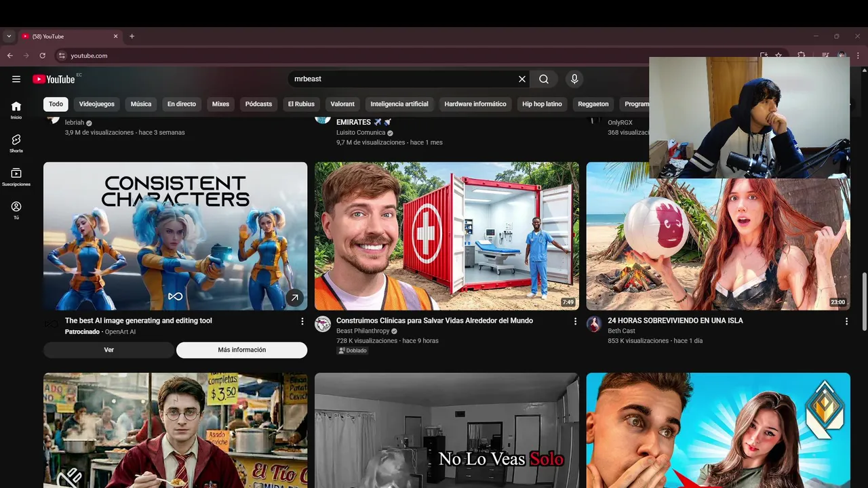Image resolution: width=868 pixels, height=488 pixels.
Task: Click the external link arrow on the OpenArt ad thumbnail
Action: (294, 298)
